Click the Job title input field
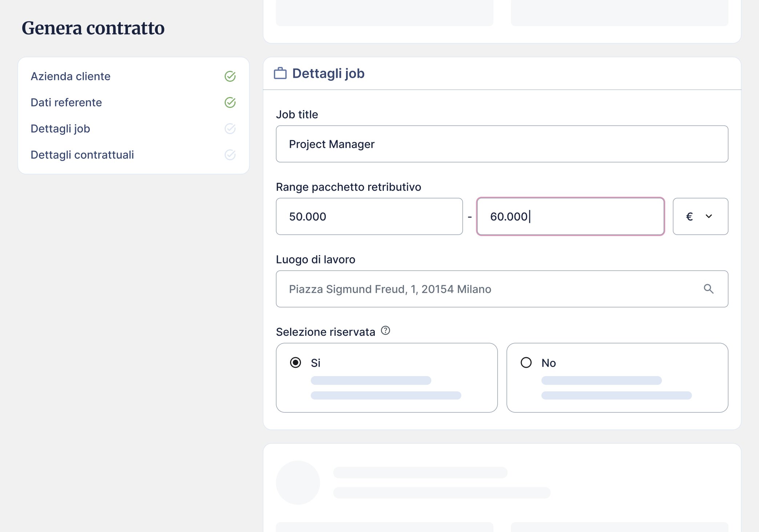The image size is (759, 532). click(x=502, y=144)
